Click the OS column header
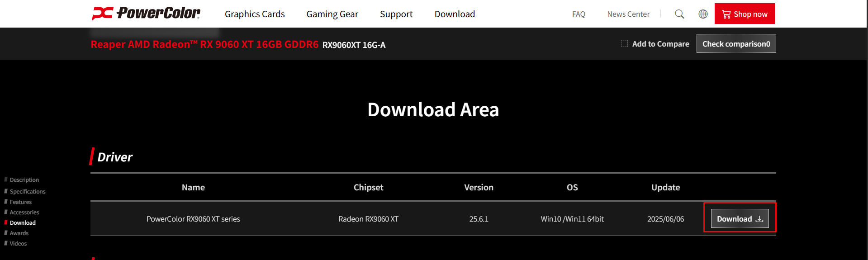Viewport: 868px width, 260px height. tap(572, 187)
